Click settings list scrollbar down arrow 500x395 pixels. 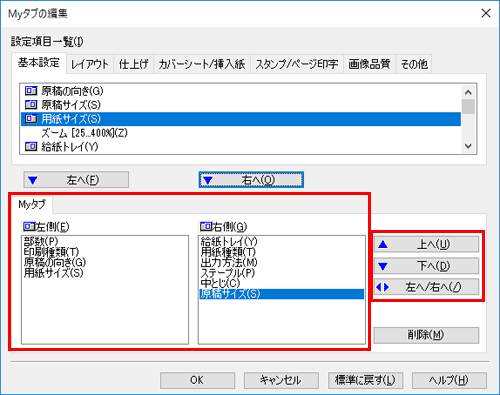468,146
